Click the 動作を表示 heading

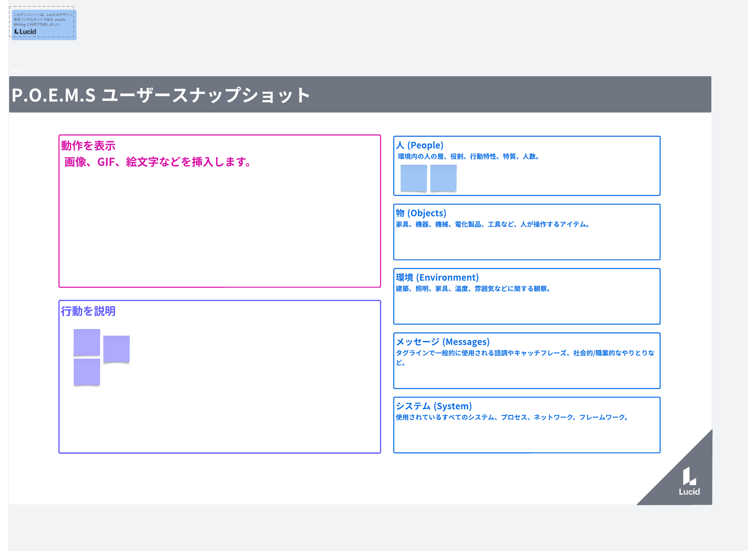tap(88, 146)
